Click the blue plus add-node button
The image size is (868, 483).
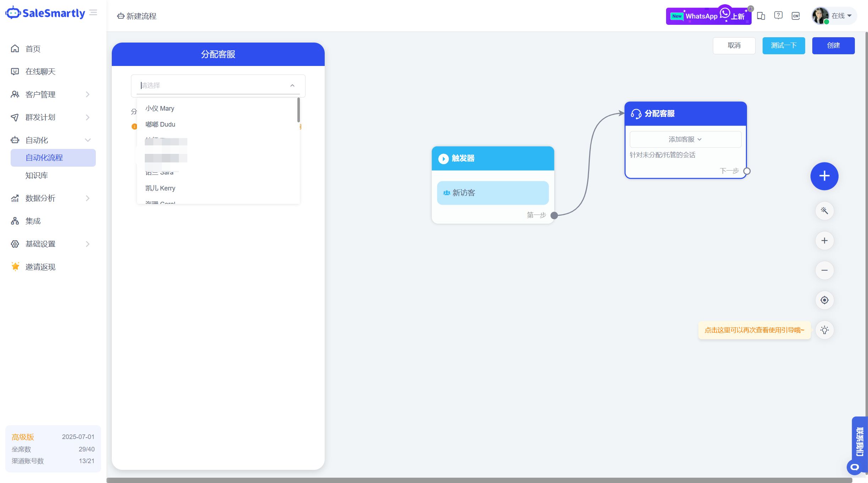pos(824,176)
